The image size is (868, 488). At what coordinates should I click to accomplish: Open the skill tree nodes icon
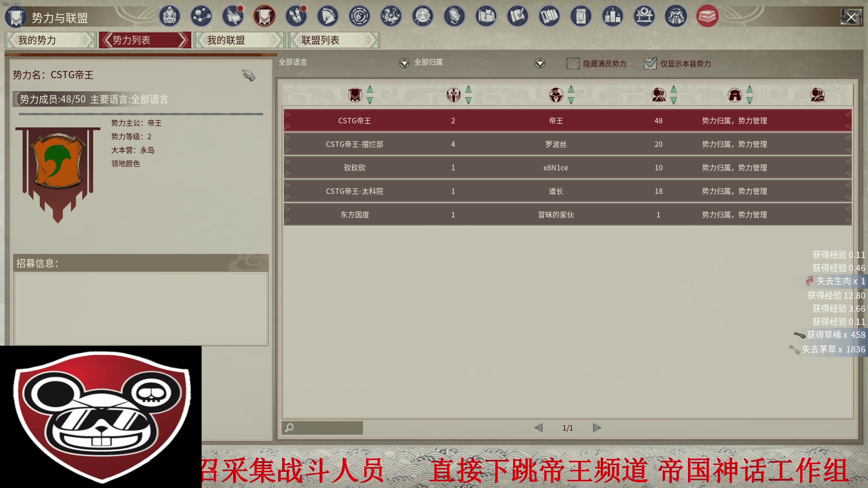pos(201,17)
